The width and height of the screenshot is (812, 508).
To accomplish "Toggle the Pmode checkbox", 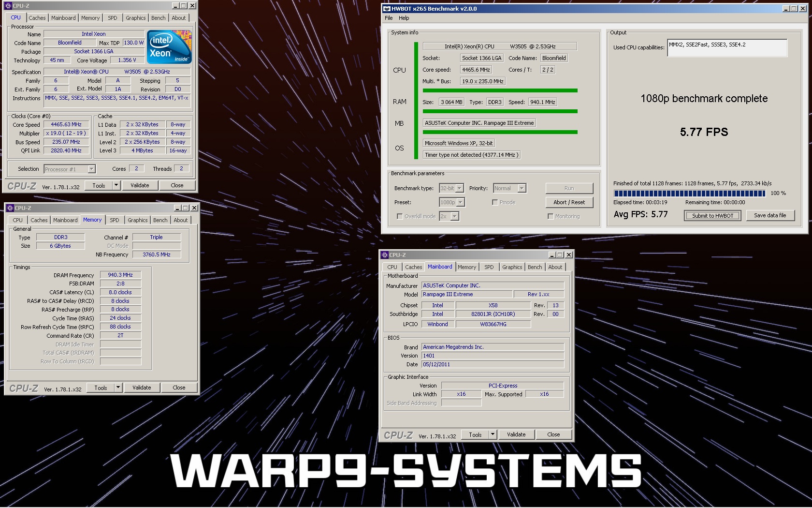I will [495, 202].
